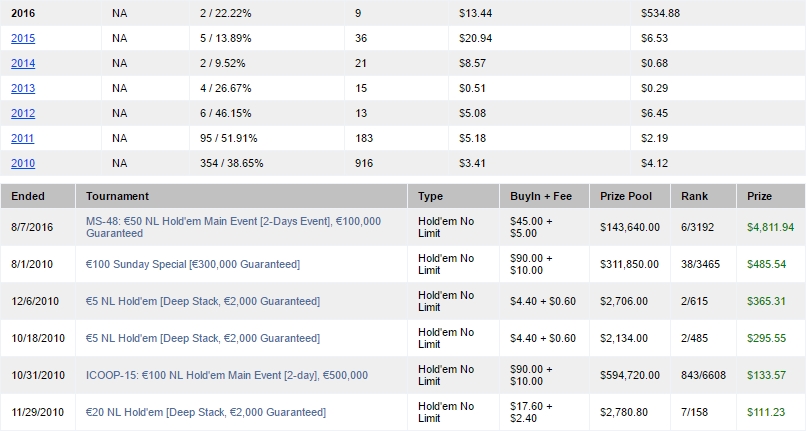Open the 2010 year link
This screenshot has width=806, height=431.
[x=23, y=164]
